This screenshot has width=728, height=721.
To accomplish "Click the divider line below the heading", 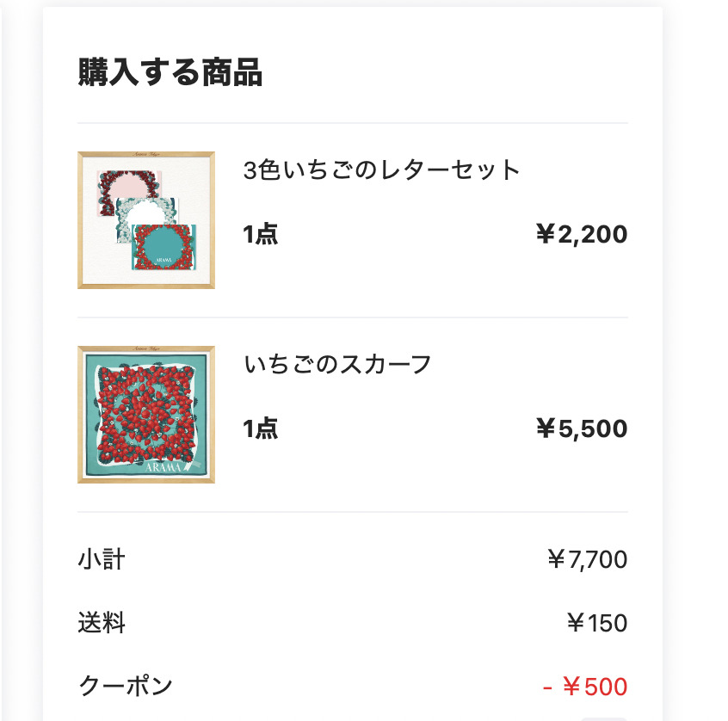I will pyautogui.click(x=353, y=123).
